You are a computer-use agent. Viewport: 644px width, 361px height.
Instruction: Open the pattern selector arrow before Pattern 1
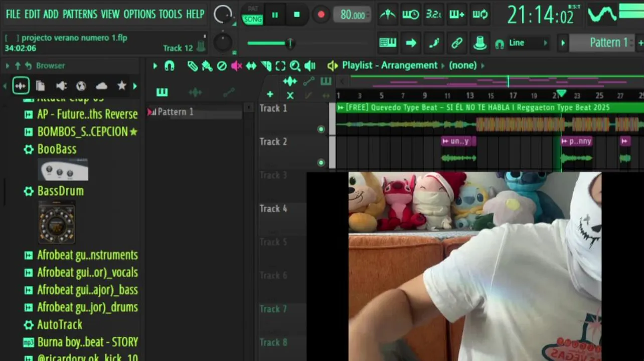tap(563, 43)
